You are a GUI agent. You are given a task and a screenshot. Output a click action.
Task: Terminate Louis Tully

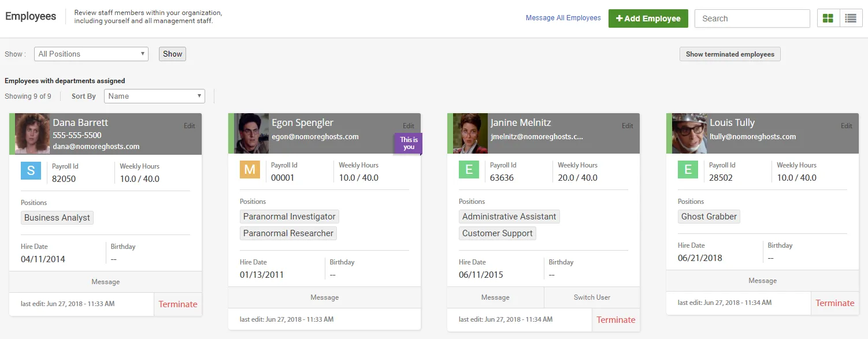coord(835,303)
